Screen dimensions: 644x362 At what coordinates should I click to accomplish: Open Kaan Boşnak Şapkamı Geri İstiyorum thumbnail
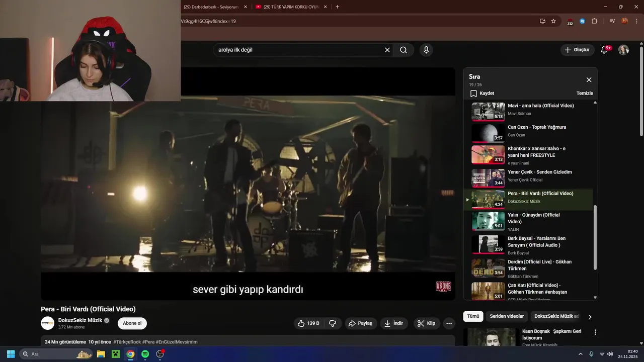click(492, 337)
